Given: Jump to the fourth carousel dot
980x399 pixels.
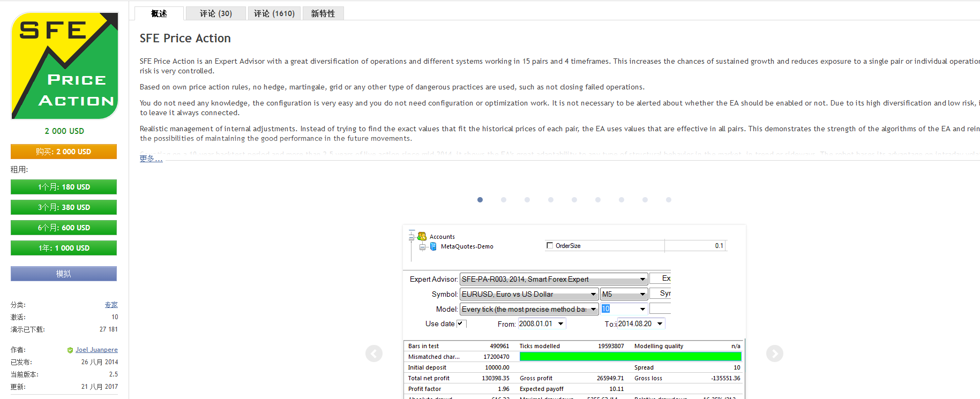Looking at the screenshot, I should (x=551, y=200).
